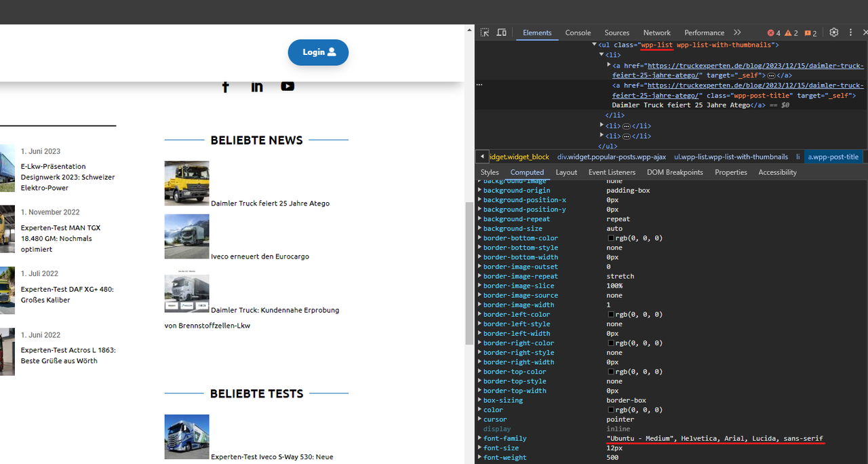Switch to the Network tab

[657, 33]
